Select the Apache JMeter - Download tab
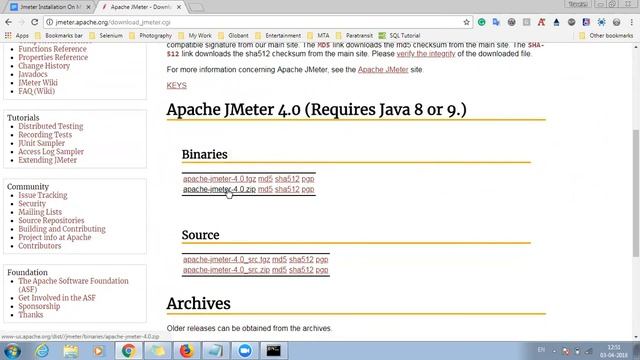 coord(140,7)
